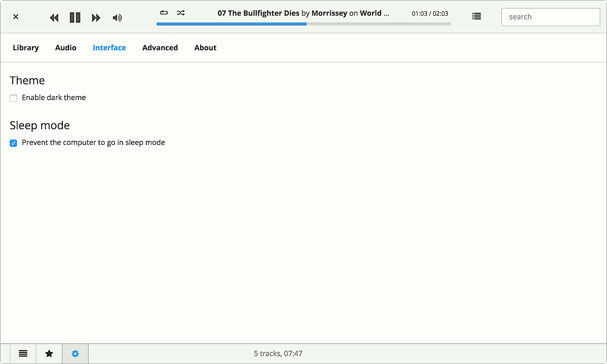
Task: Skip forward to the next track
Action: (96, 18)
